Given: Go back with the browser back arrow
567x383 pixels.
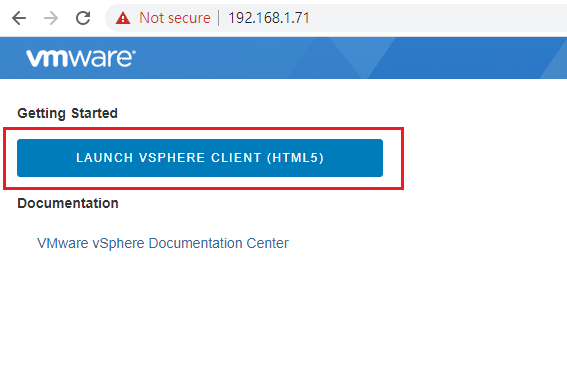Looking at the screenshot, I should pyautogui.click(x=19, y=18).
